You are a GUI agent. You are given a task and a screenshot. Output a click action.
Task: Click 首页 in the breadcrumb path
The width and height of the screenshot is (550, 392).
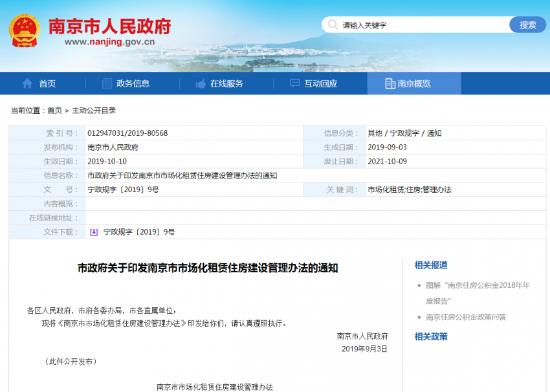54,111
